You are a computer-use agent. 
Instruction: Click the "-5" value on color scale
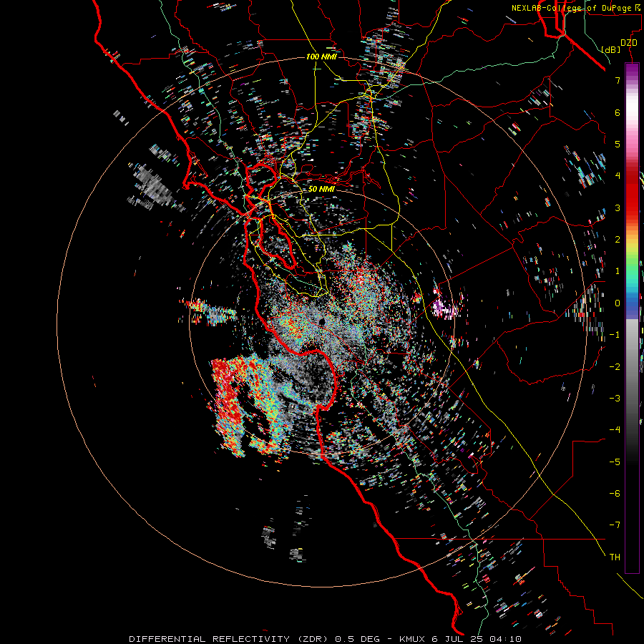(x=615, y=462)
